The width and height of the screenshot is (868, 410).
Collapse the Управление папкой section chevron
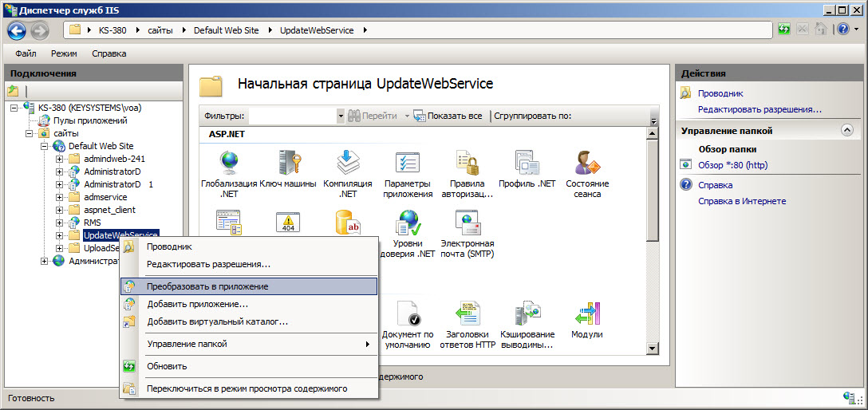pos(847,131)
